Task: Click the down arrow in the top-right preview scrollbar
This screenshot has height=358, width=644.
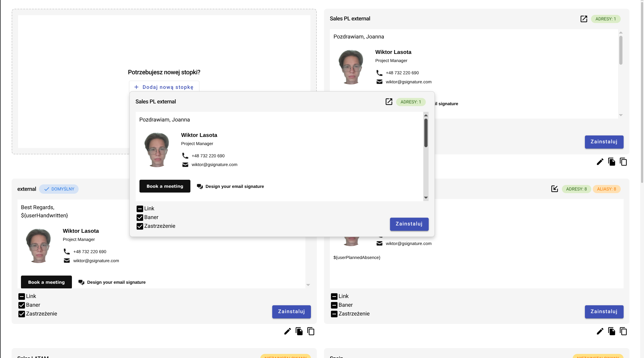Action: (621, 115)
